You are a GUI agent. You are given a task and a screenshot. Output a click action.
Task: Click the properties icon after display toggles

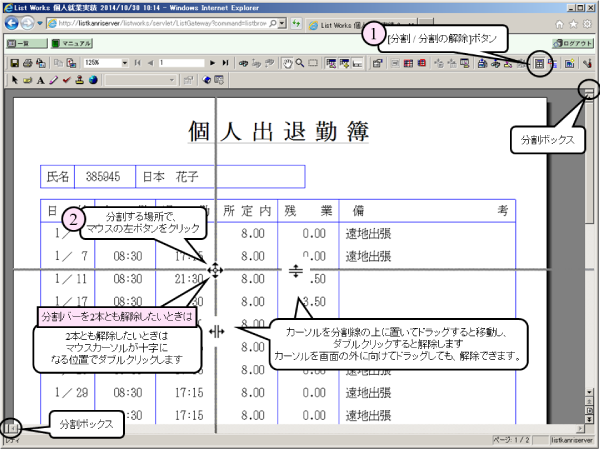(377, 63)
